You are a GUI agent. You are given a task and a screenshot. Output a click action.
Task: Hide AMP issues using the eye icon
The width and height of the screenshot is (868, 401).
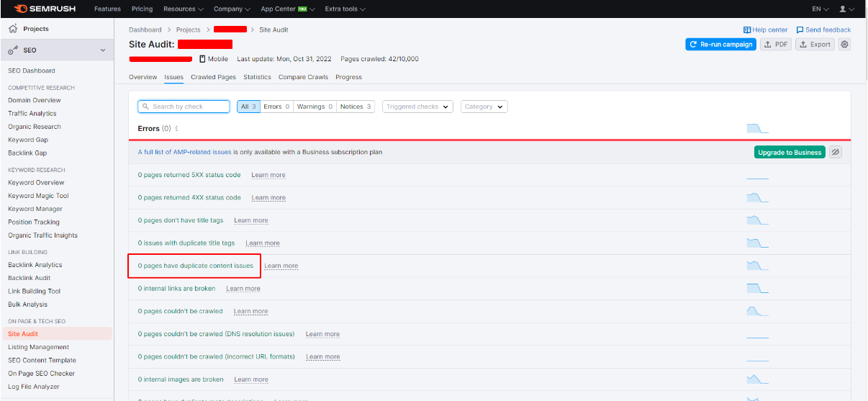(835, 152)
